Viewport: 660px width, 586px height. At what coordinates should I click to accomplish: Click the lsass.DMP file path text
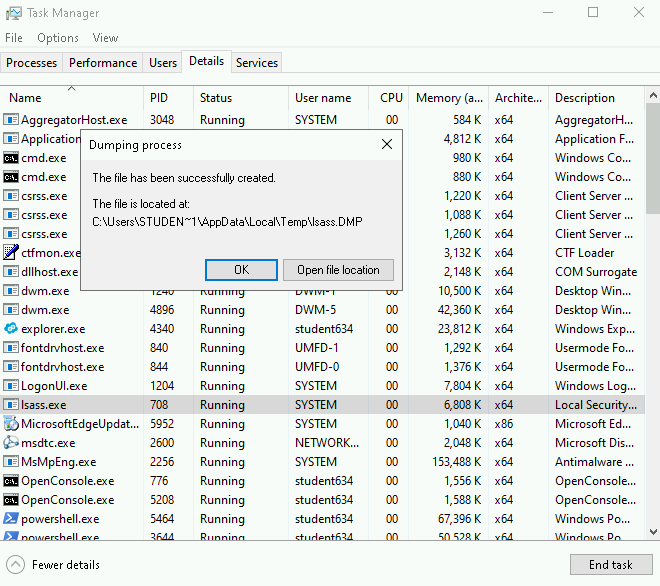click(227, 221)
